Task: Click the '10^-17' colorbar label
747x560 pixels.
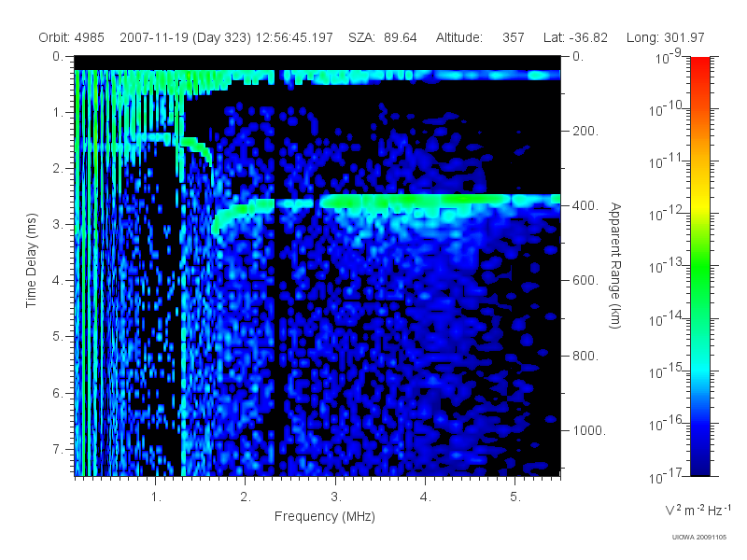Action: click(x=667, y=476)
